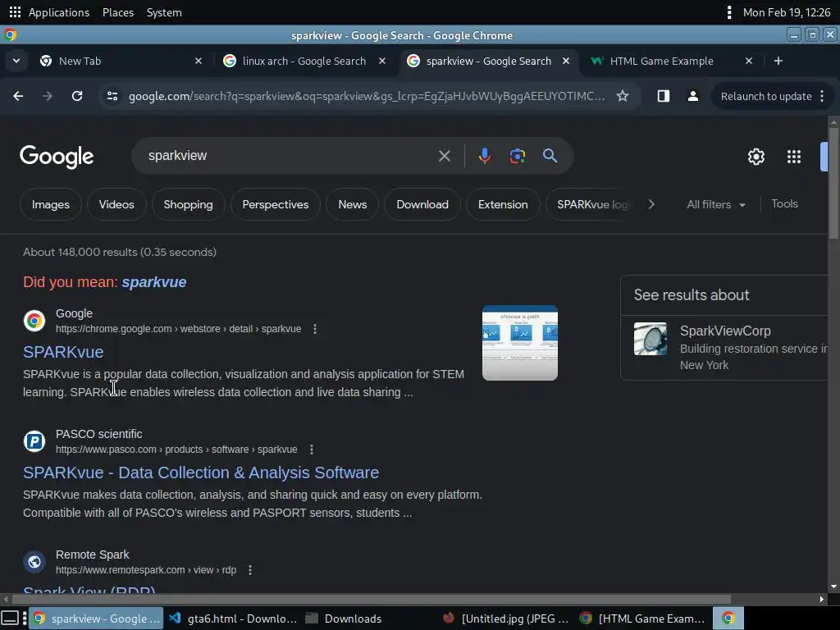Image resolution: width=840 pixels, height=630 pixels.
Task: Click the horizontal page scrollbar
Action: 372,599
